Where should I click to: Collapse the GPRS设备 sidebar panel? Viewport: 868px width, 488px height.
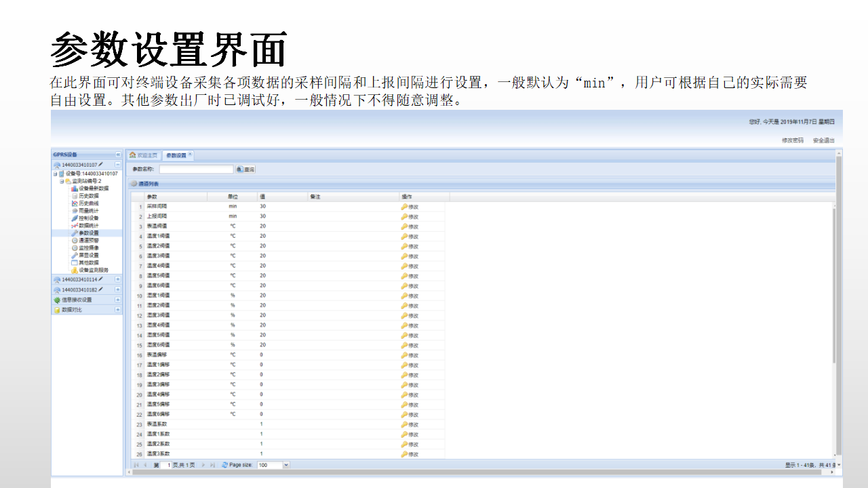[x=117, y=155]
